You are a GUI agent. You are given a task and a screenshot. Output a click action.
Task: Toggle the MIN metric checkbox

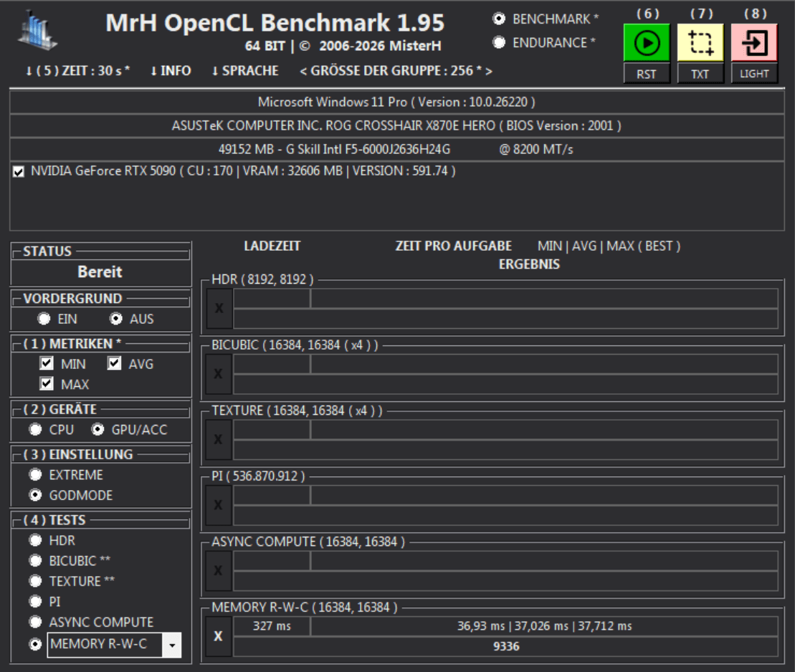46,363
